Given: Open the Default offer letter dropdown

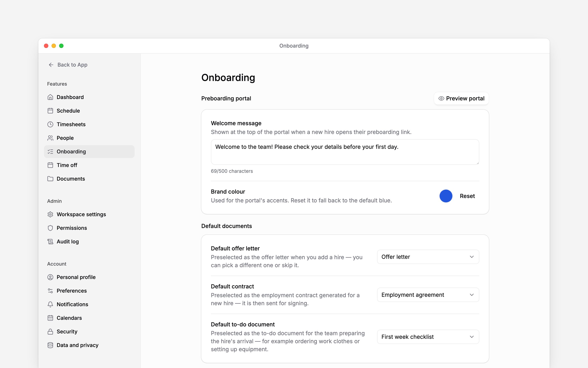Looking at the screenshot, I should click(428, 257).
